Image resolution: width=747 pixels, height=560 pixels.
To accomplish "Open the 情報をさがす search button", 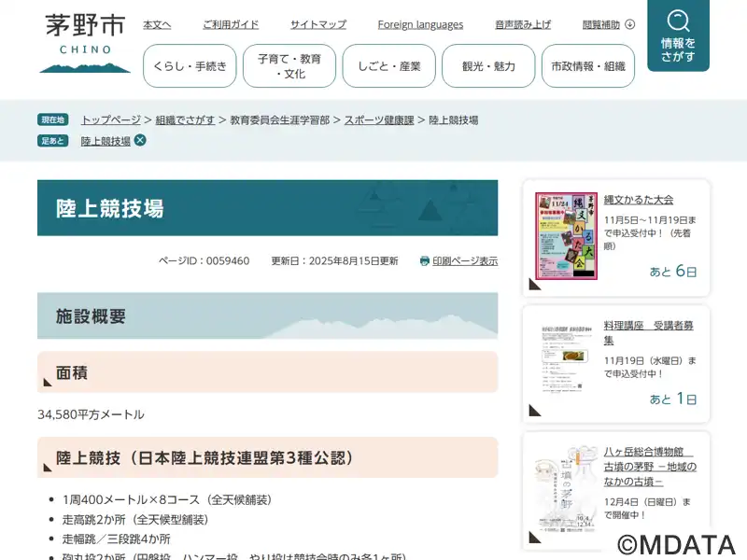I will coord(678,36).
